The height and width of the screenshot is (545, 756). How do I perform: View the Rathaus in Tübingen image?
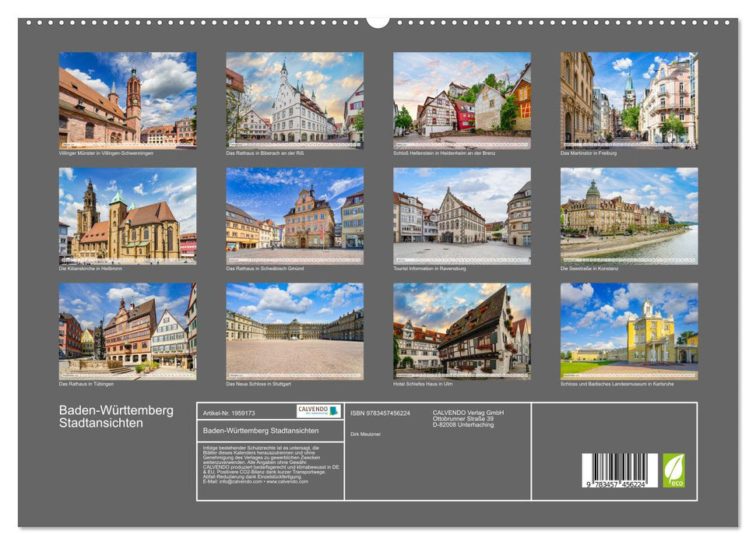(x=128, y=331)
